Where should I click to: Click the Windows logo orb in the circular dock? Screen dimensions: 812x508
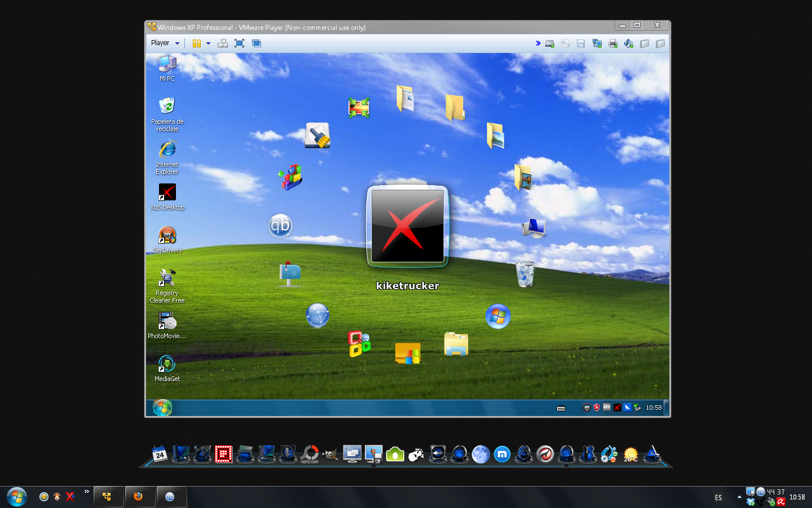pos(498,317)
